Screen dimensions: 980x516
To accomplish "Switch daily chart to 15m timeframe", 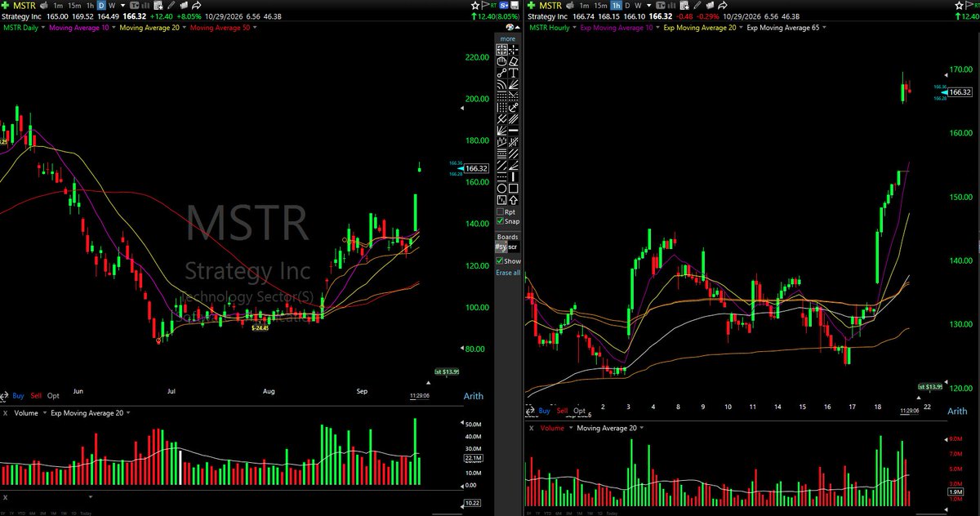I will (74, 6).
